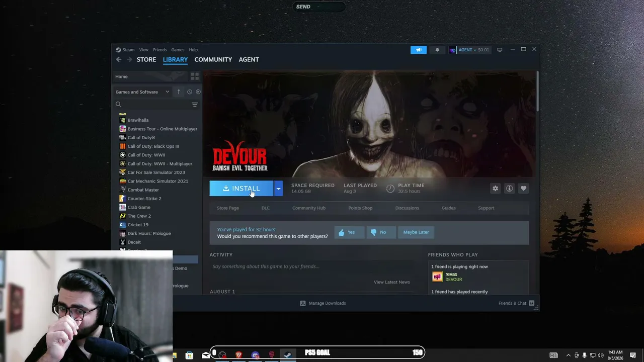The width and height of the screenshot is (644, 362).
Task: Open Friends & Chat
Action: [517, 303]
